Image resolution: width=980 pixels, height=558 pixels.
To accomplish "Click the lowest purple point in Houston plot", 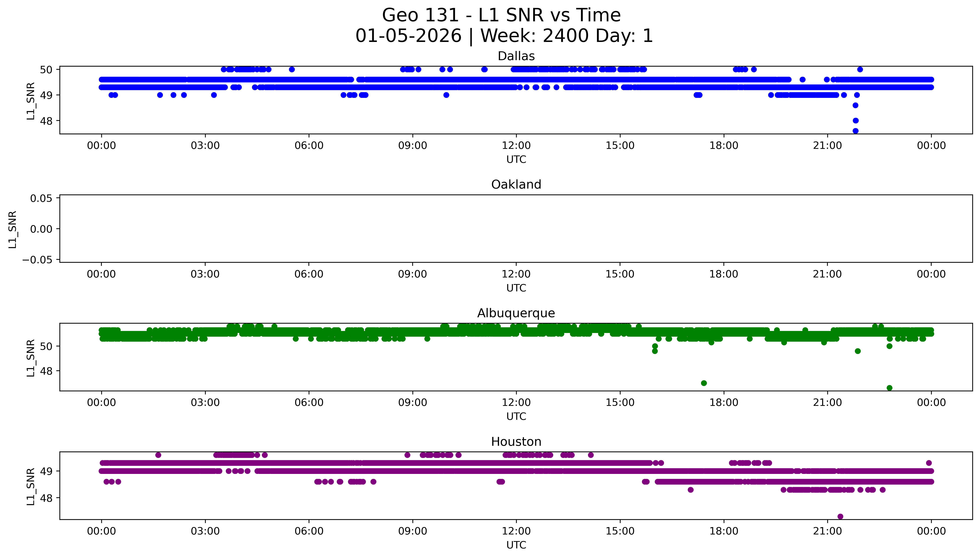I will coord(840,517).
